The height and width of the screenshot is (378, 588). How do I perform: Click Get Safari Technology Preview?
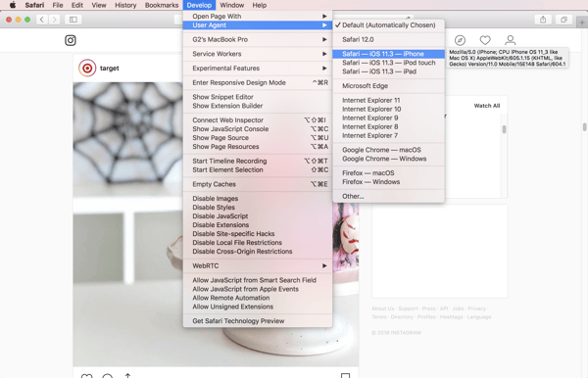tap(257, 320)
